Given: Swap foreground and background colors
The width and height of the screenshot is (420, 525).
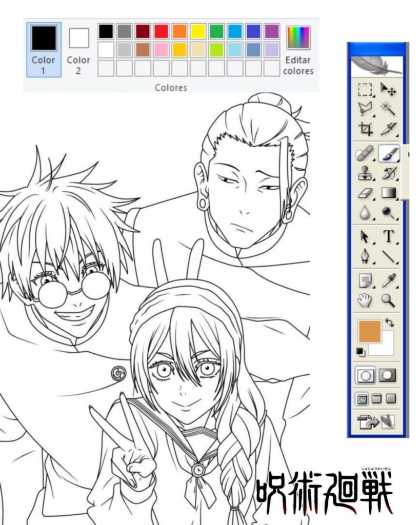Looking at the screenshot, I should coord(390,323).
